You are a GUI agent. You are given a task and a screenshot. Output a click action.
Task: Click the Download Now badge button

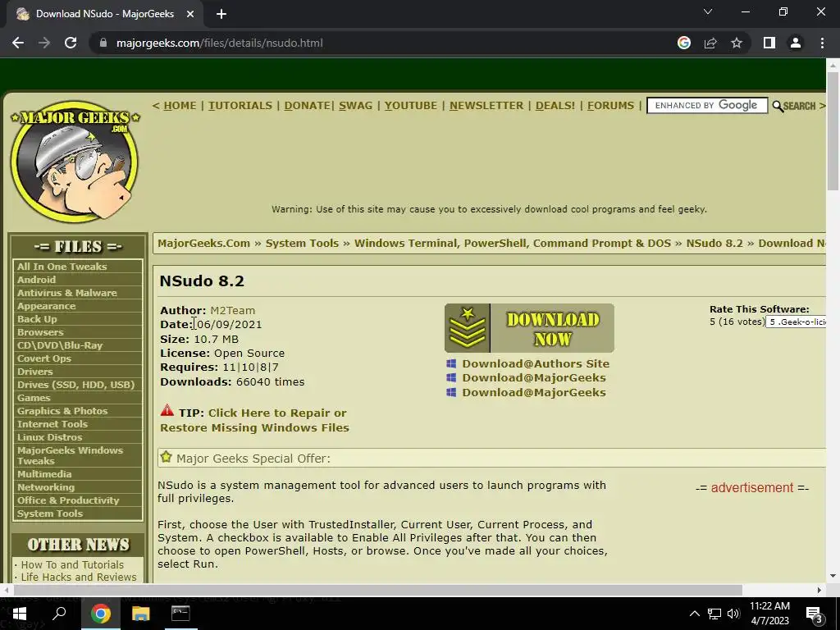(x=529, y=328)
